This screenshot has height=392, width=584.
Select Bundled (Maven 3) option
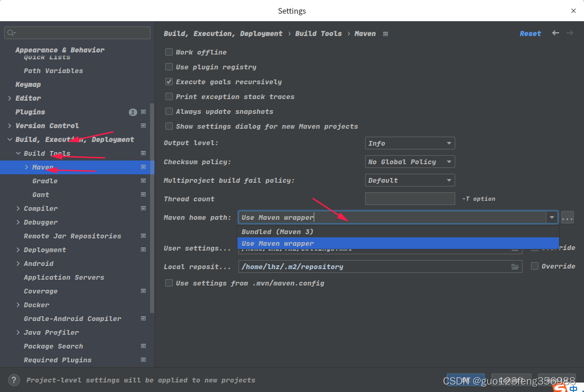[398, 231]
